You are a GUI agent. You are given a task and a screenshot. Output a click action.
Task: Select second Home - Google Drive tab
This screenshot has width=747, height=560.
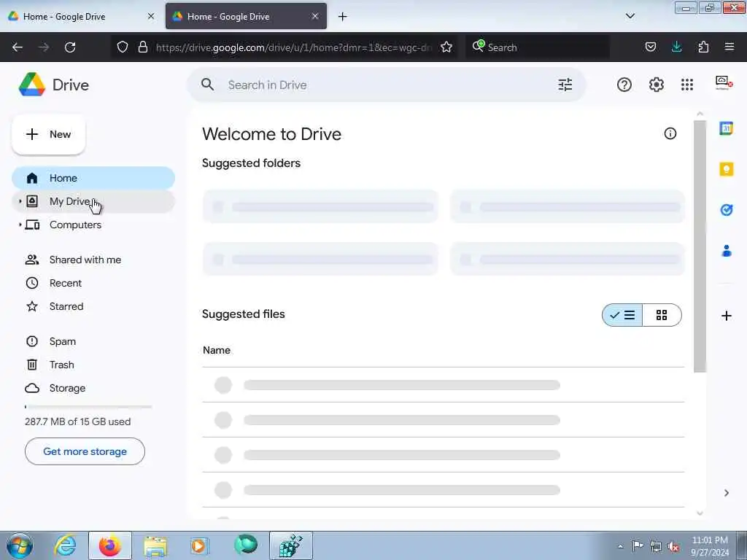click(x=246, y=17)
